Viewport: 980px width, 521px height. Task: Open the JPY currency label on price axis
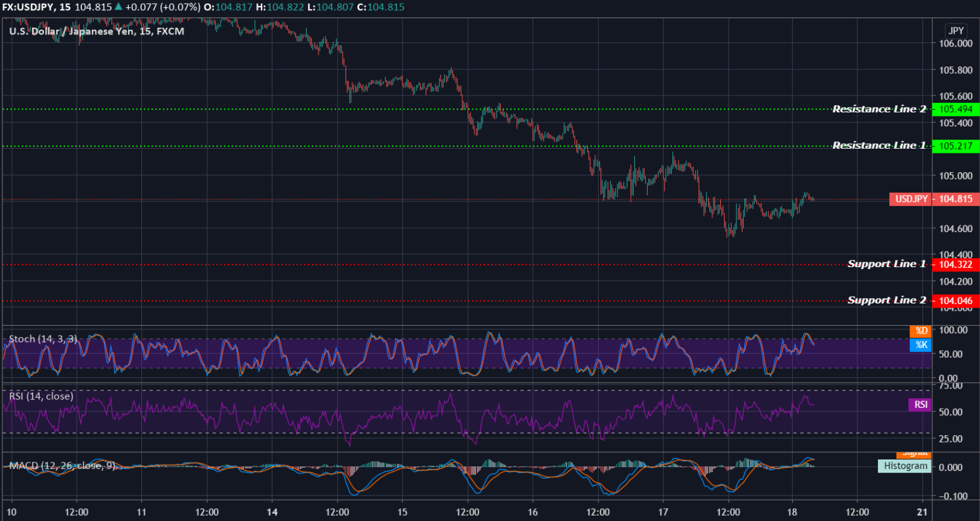coord(956,30)
